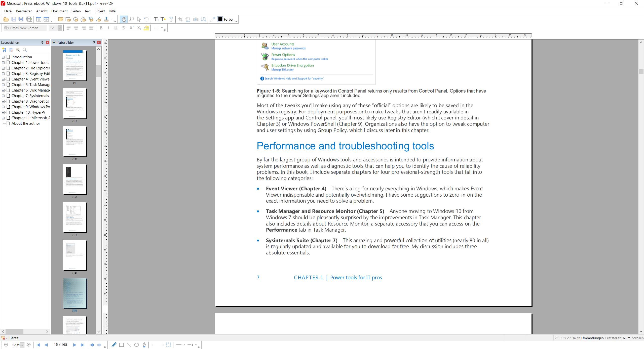
Task: Jump to the first page button
Action: tap(38, 345)
